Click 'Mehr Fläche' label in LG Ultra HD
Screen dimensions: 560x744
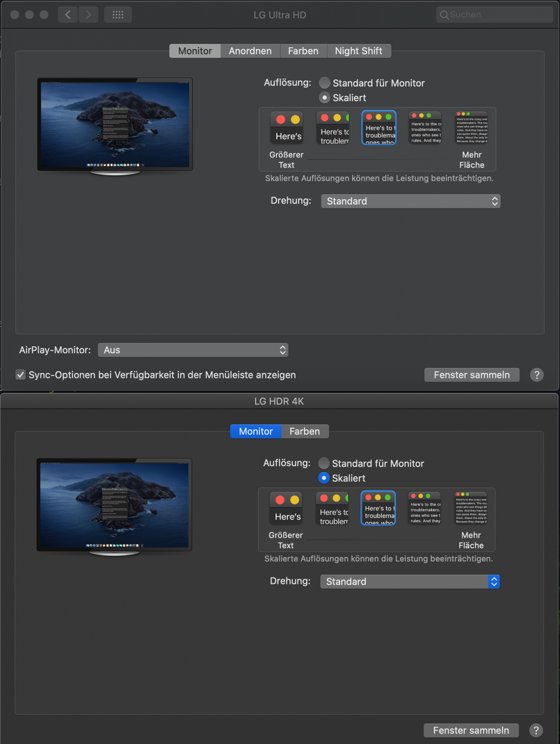coord(472,160)
